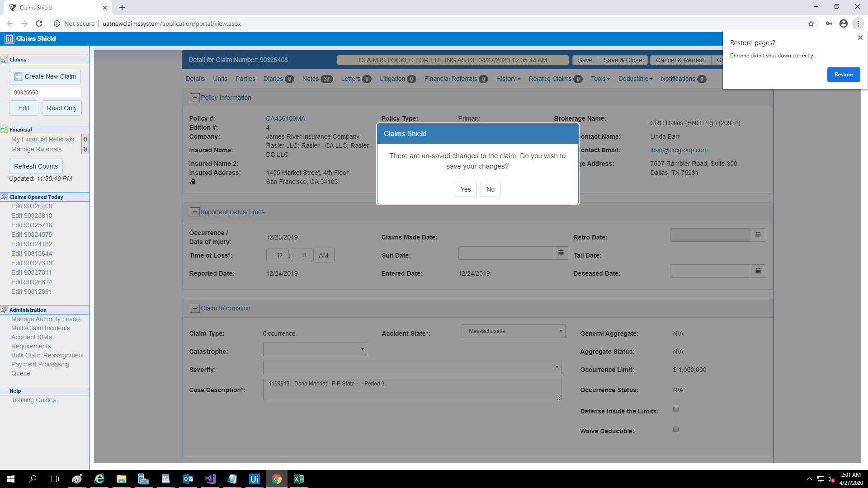Open Edit 90325810 claim link
The width and height of the screenshot is (868, 488).
coord(32,216)
